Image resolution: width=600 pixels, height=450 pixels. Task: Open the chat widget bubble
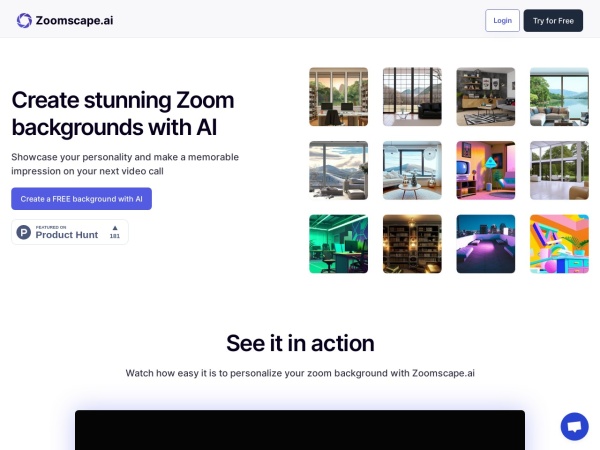[574, 426]
